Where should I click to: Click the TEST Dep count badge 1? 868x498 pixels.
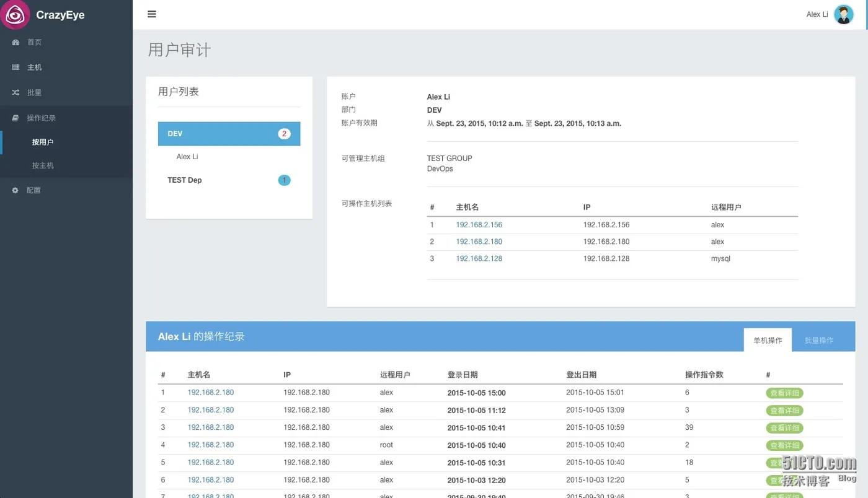point(284,180)
